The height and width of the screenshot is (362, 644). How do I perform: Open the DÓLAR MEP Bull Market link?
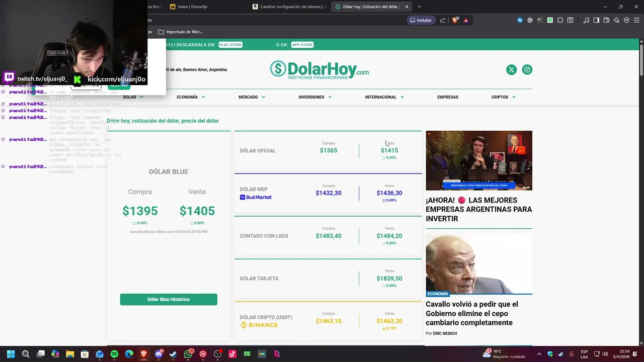pos(256,194)
